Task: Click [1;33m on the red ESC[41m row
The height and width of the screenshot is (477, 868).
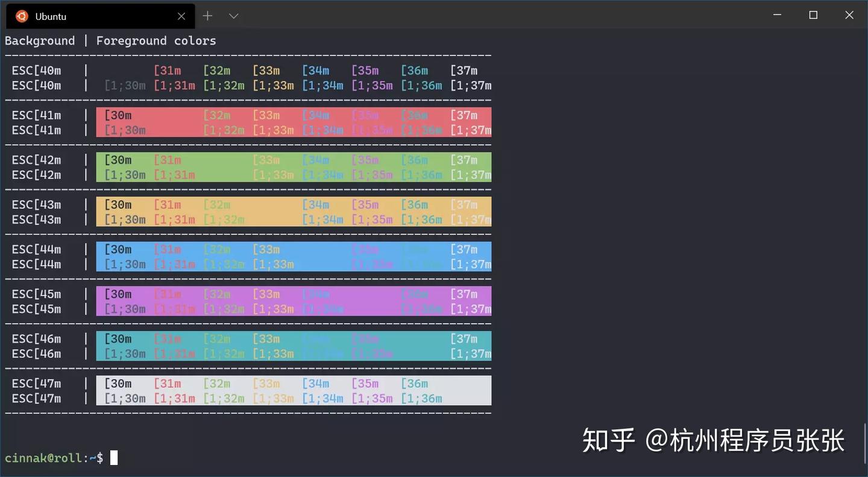Action: 273,130
